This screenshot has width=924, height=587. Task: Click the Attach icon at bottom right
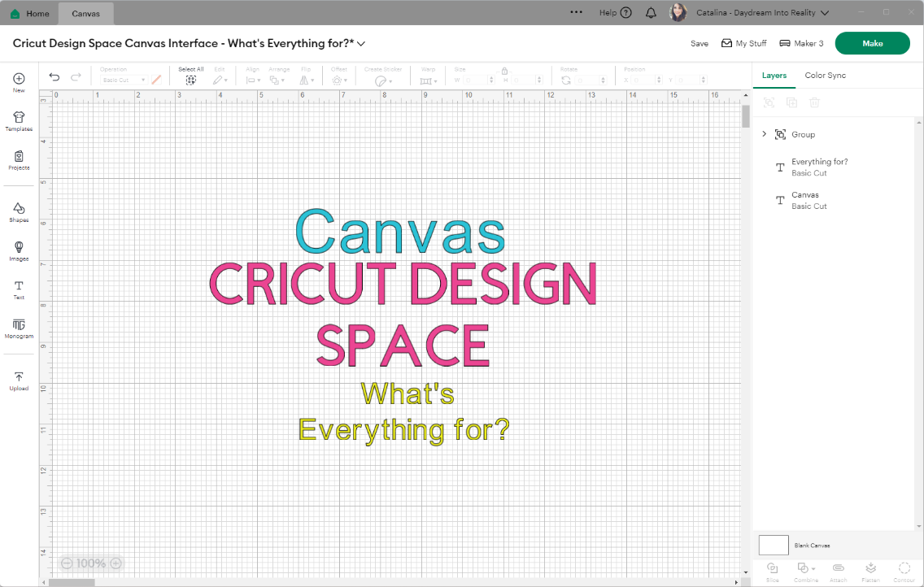pyautogui.click(x=838, y=567)
